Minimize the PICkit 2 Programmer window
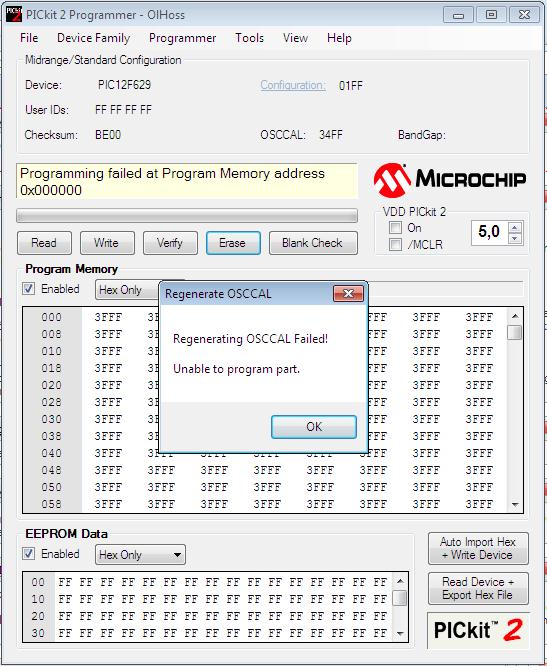This screenshot has width=547, height=666. coord(458,15)
